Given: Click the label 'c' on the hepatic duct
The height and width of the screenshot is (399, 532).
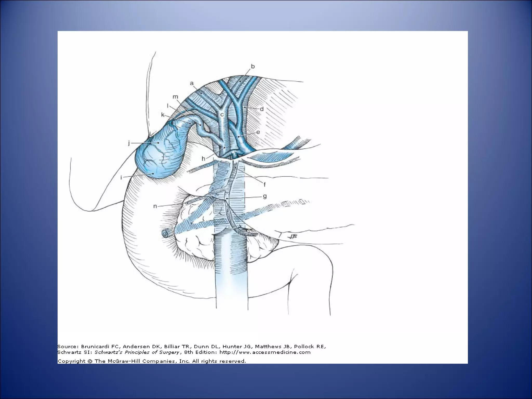Looking at the screenshot, I should pos(222,115).
